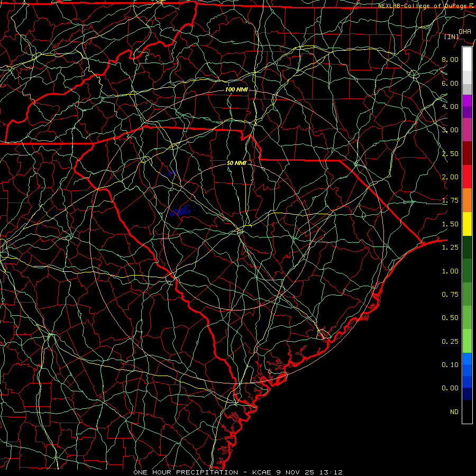Click the '1.50' legend value

pyautogui.click(x=450, y=224)
